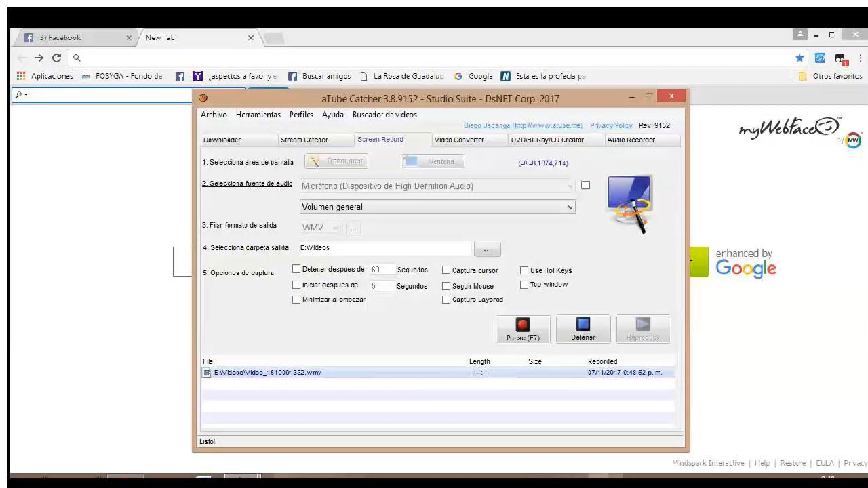Click the Chrome address bar
Screen dimensions: 868x488
(434, 58)
